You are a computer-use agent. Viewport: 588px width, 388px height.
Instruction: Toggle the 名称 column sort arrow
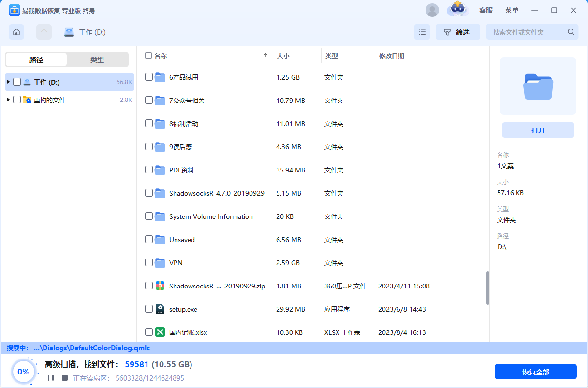tap(265, 56)
